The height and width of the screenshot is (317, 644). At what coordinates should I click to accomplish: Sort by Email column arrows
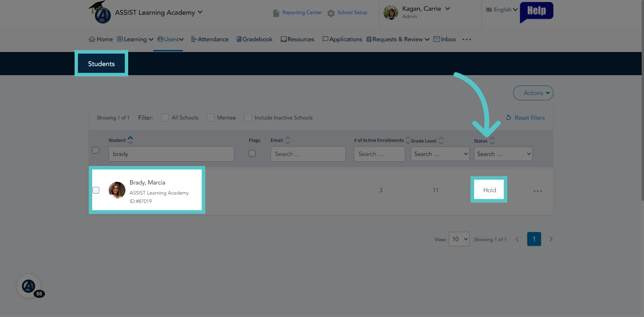click(287, 140)
